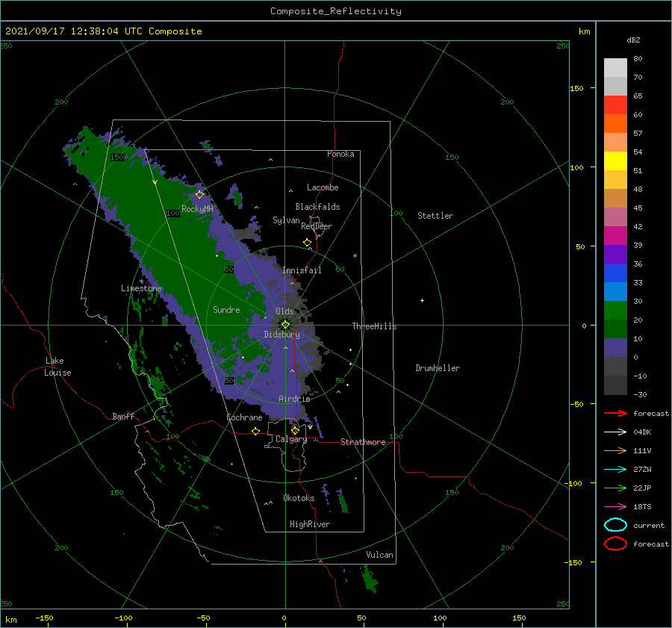The height and width of the screenshot is (628, 672).
Task: Select the green 22JP arrow legend icon
Action: pyautogui.click(x=615, y=488)
